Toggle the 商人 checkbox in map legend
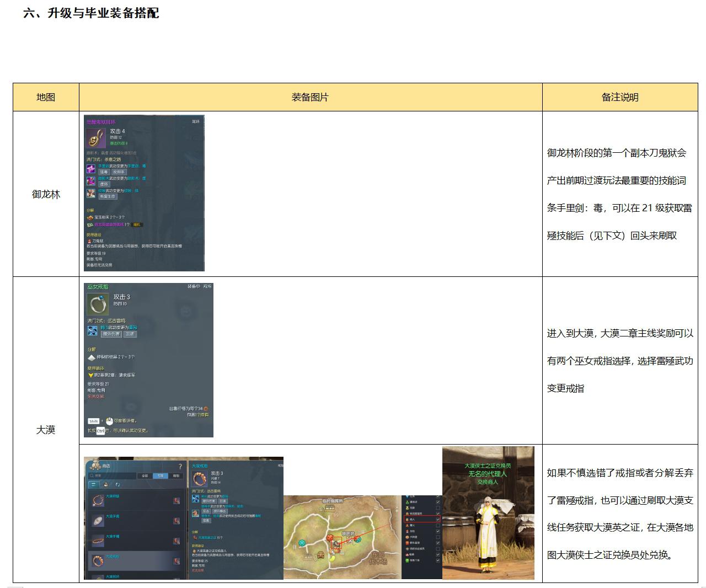This screenshot has width=706, height=588. pyautogui.click(x=438, y=520)
